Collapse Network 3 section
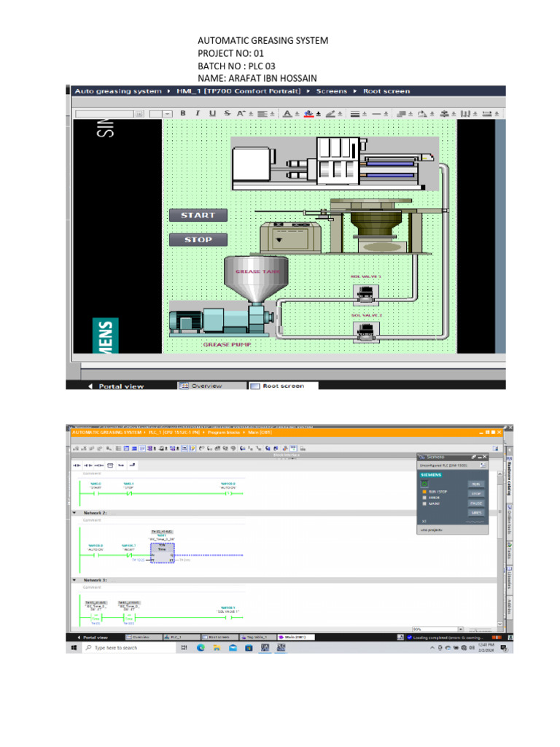560x747 pixels. 74,580
